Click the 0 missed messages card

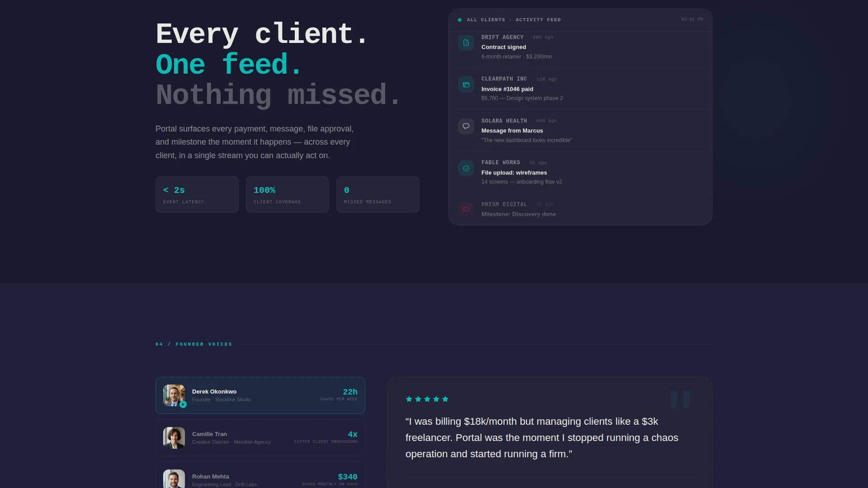pos(378,194)
